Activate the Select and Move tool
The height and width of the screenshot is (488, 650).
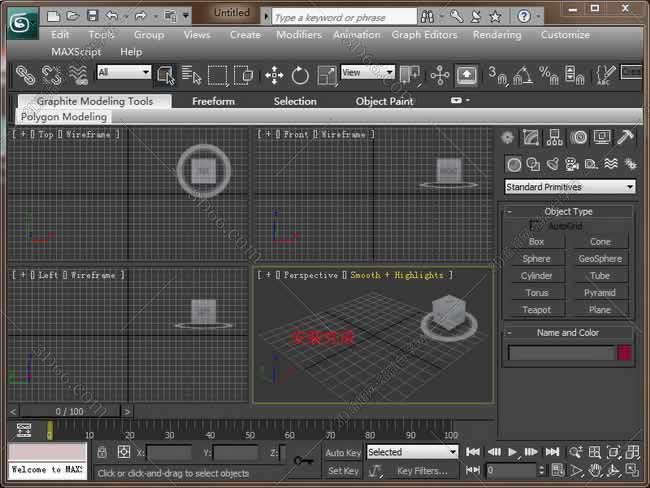[x=274, y=75]
